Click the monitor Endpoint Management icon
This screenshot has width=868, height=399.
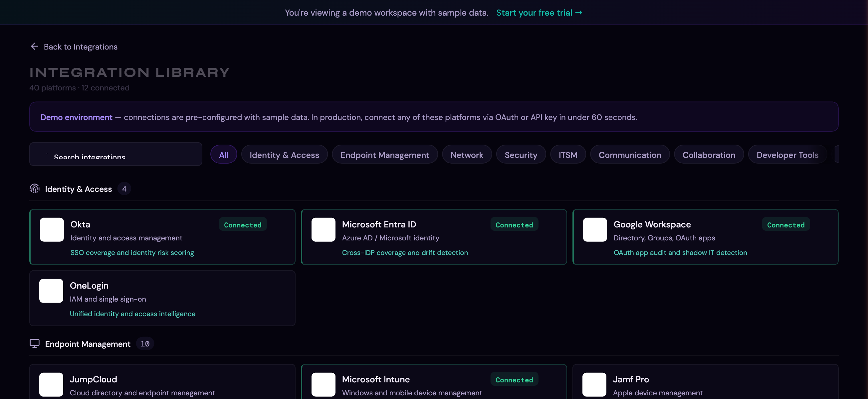coord(35,343)
